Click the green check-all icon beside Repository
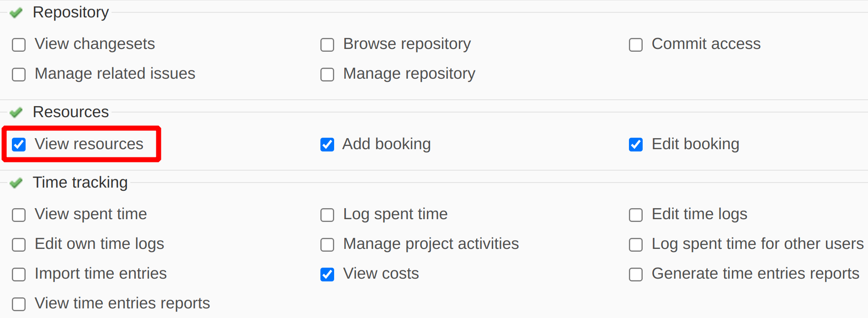 [x=16, y=12]
